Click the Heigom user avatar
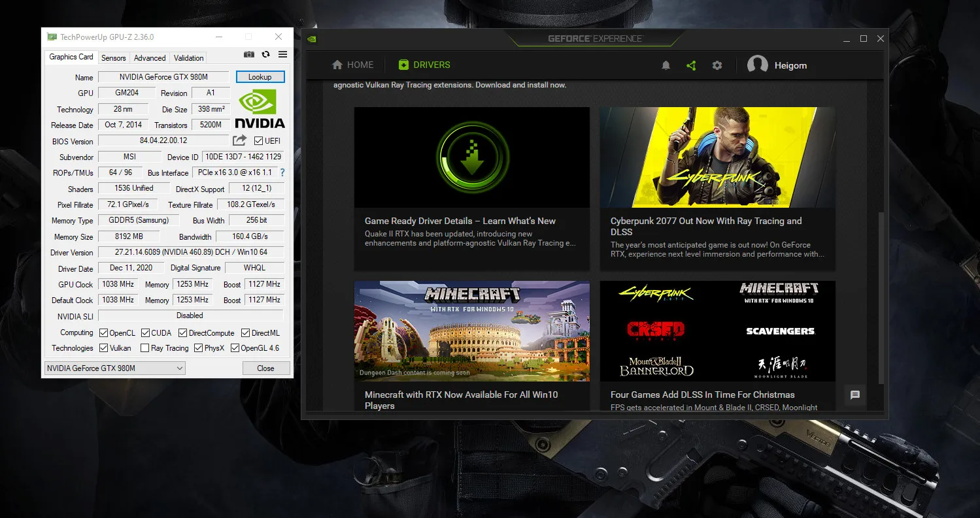The image size is (980, 518). [x=757, y=65]
